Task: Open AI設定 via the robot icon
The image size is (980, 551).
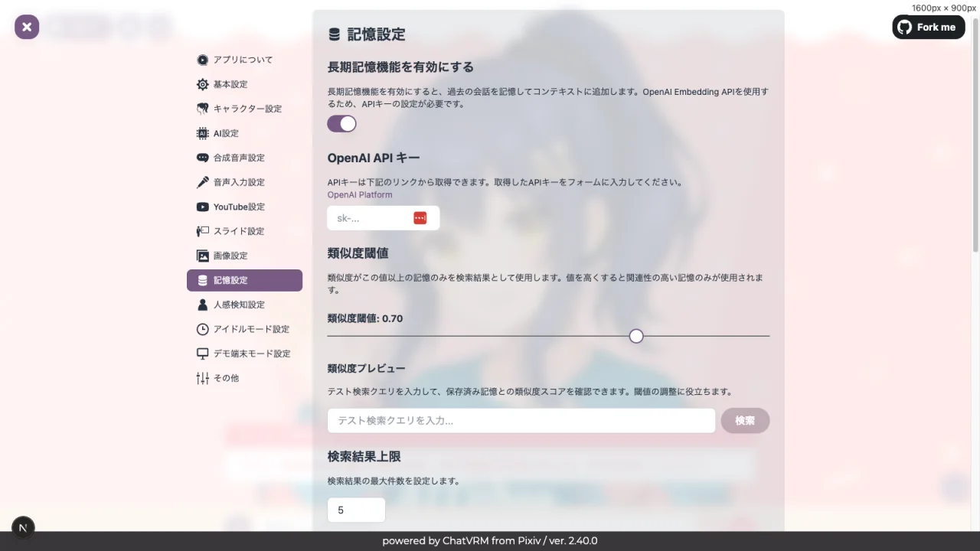Action: click(x=202, y=133)
